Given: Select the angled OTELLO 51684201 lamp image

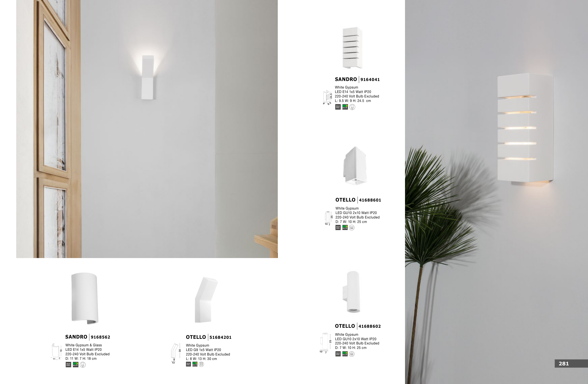Looking at the screenshot, I should click(x=206, y=300).
